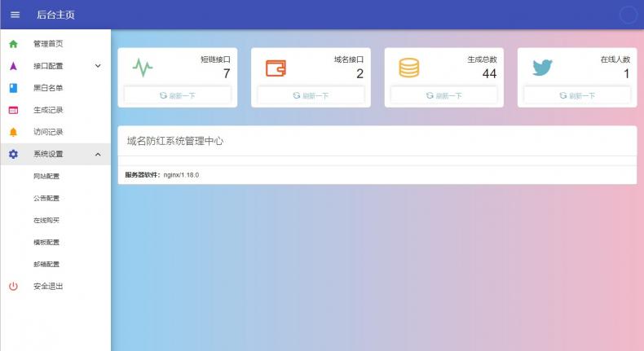Refresh the 短链接口 card

pos(178,95)
